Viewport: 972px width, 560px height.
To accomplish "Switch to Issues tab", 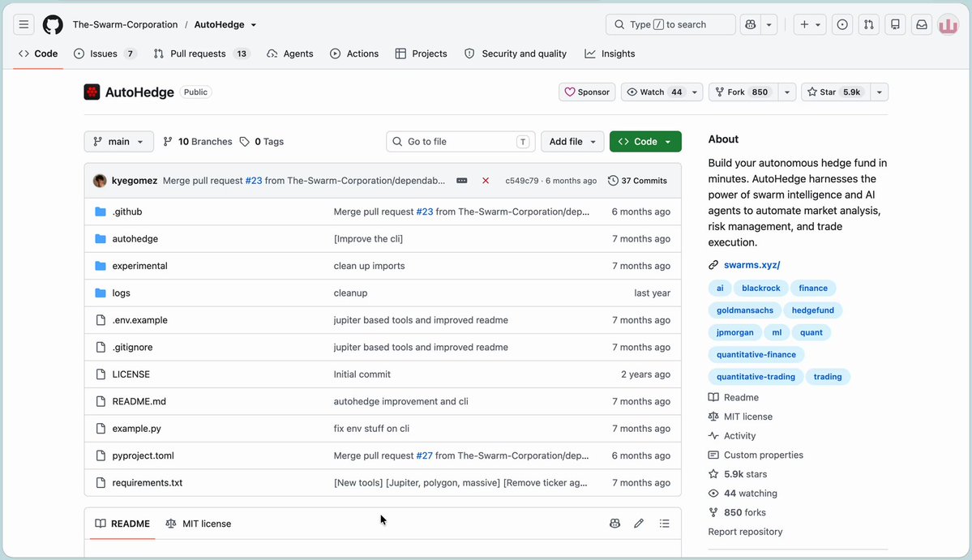I will pos(105,54).
